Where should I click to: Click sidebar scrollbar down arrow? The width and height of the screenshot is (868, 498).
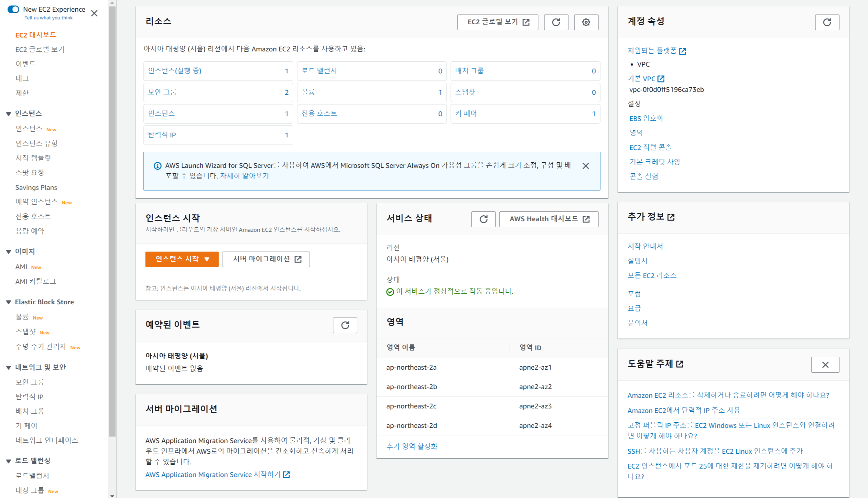point(112,495)
